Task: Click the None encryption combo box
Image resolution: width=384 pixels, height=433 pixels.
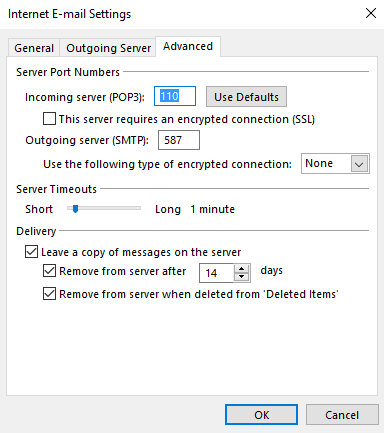Action: (335, 164)
